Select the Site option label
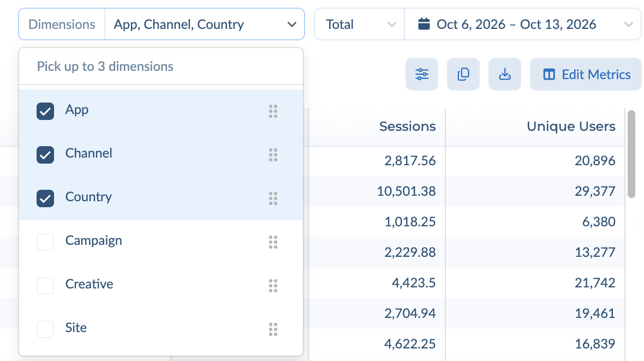 pyautogui.click(x=76, y=327)
